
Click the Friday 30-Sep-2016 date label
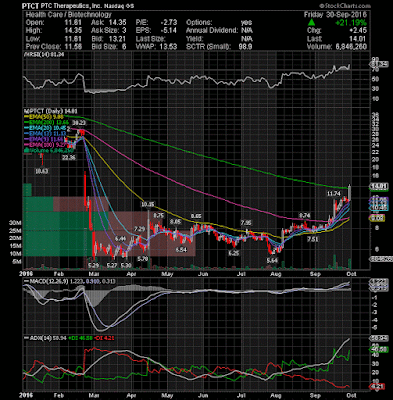tap(335, 15)
